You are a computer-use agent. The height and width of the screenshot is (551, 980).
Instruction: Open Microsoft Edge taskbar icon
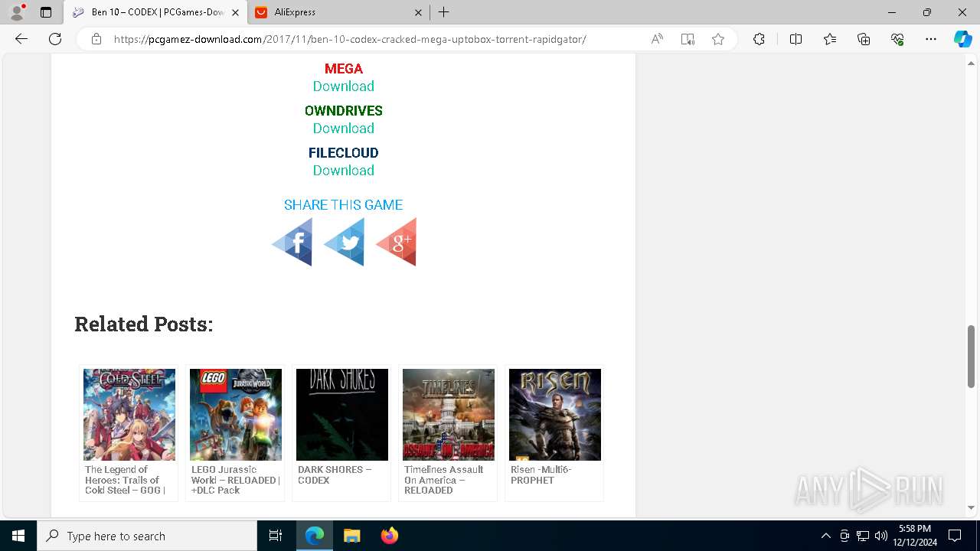315,536
